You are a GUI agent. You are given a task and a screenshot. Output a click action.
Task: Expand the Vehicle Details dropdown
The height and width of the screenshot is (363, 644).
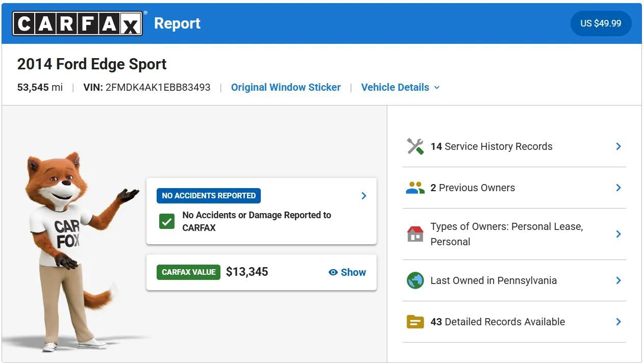(x=400, y=87)
